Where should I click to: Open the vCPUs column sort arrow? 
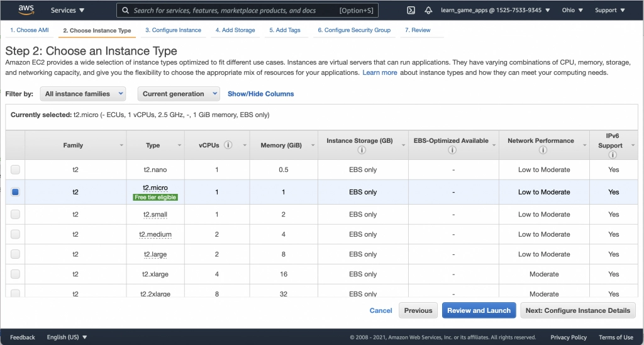245,145
